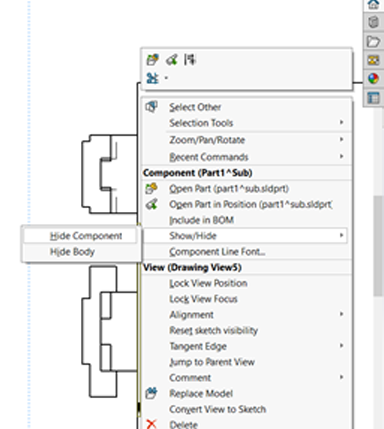Click the icon beside Open Part in Position
Screen dimensions: 384x429
point(152,204)
